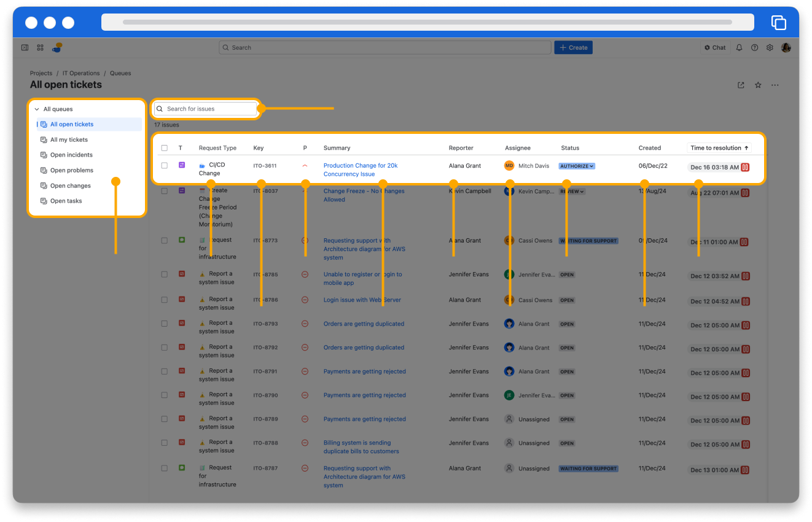Open the AUTHORIZE status dropdown
The height and width of the screenshot is (522, 812).
pyautogui.click(x=577, y=166)
